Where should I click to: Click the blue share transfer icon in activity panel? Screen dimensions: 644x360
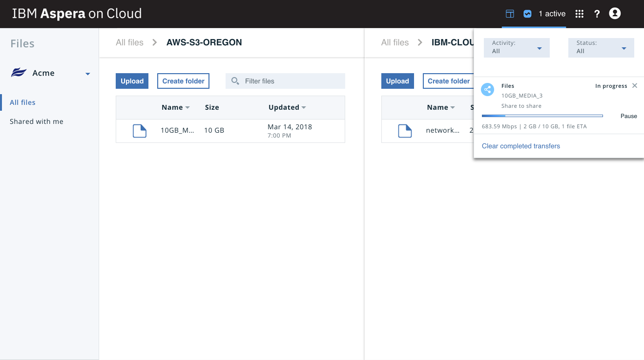(x=487, y=89)
